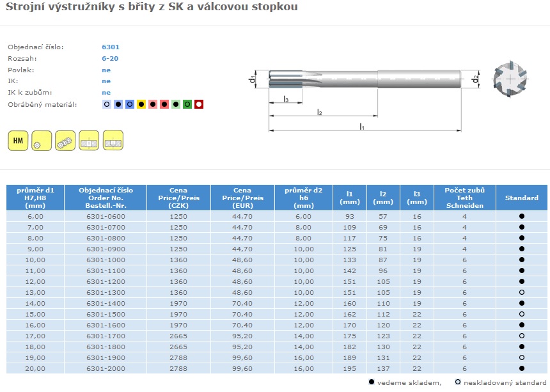Click the 'Obráběný materiál:' label
This screenshot has height=392, width=550.
(x=42, y=104)
